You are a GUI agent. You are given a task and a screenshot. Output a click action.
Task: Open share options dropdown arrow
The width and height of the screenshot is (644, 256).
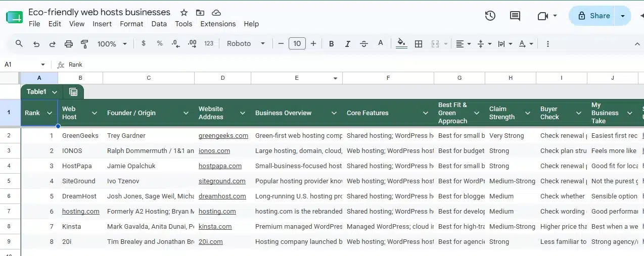tap(623, 16)
